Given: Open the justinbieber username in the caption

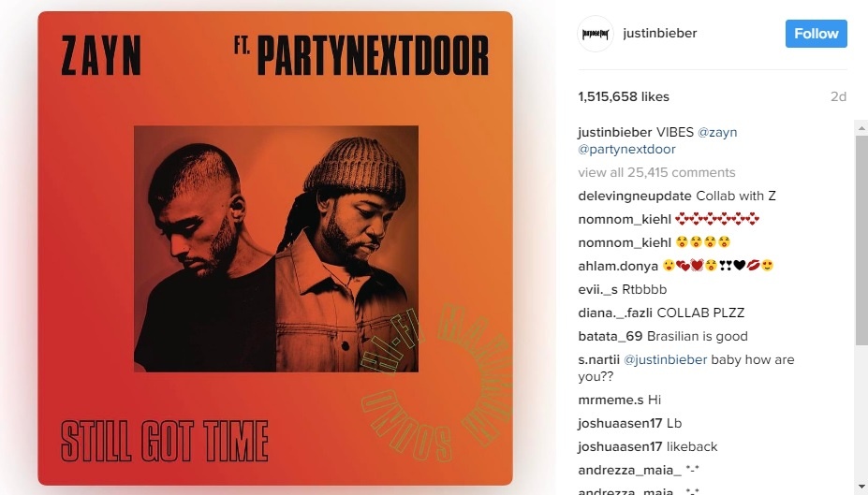Looking at the screenshot, I should (x=615, y=132).
